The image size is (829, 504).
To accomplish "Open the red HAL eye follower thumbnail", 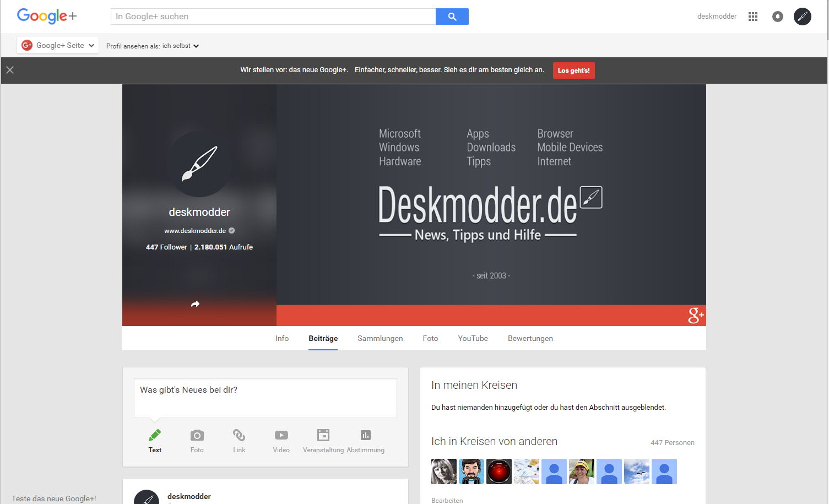I will pos(499,472).
